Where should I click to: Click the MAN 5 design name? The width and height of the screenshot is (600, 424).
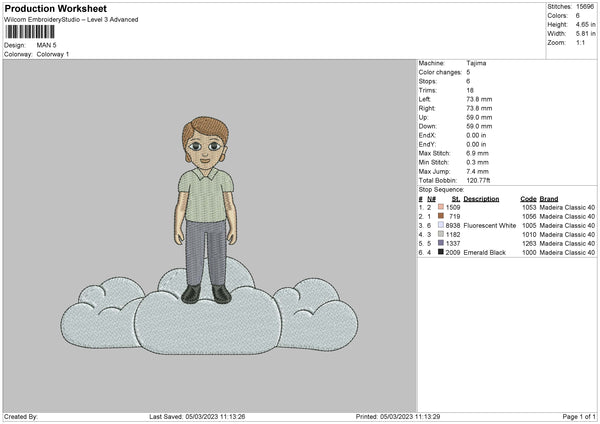click(46, 45)
